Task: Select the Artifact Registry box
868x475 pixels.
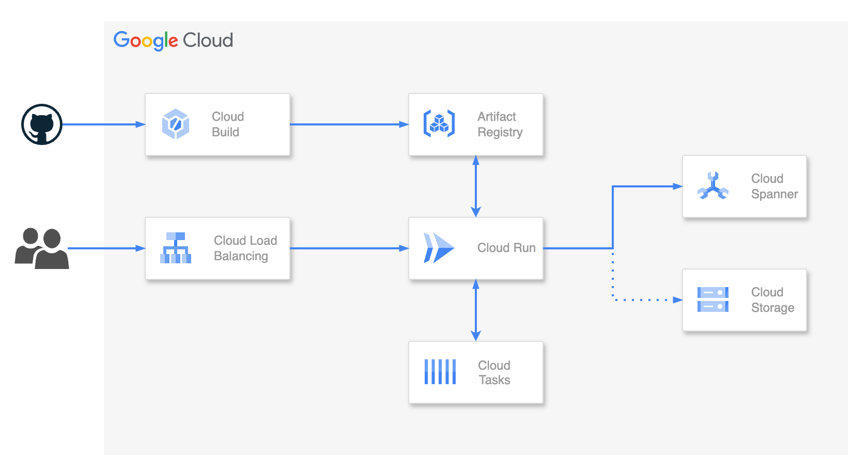Action: pos(476,124)
